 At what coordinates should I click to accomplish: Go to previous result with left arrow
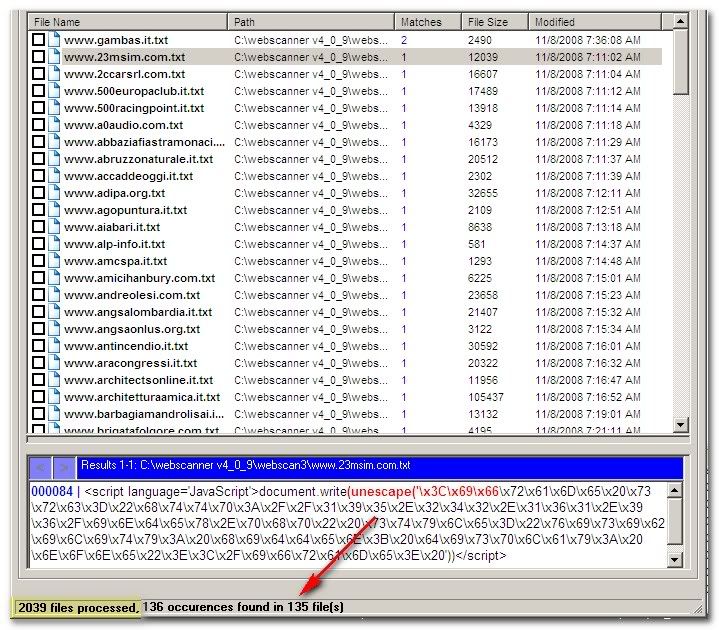40,466
